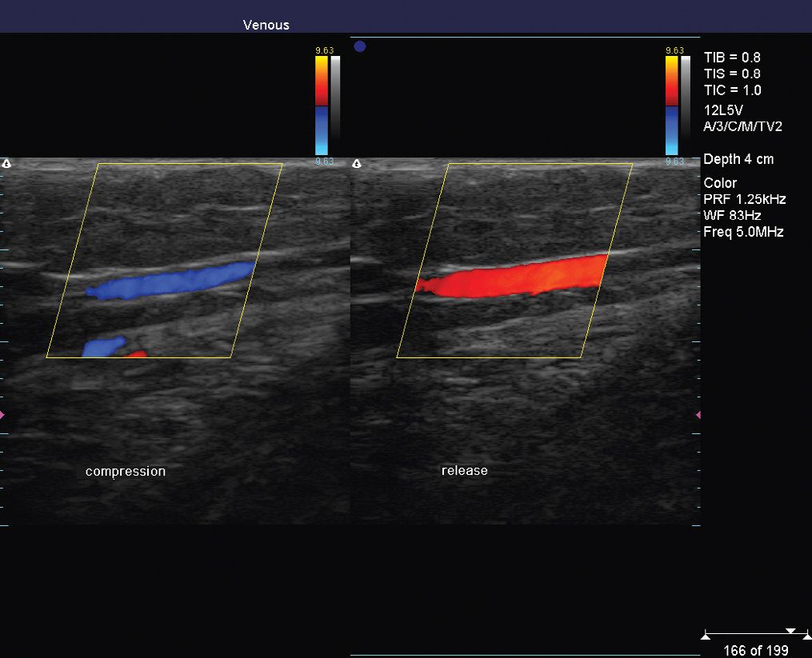Toggle the Color Doppler mode label
This screenshot has width=812, height=658.
click(x=719, y=182)
